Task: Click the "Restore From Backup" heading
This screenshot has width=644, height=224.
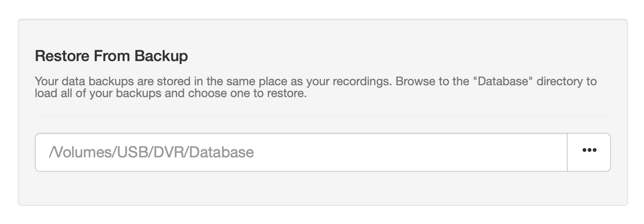Action: pos(111,56)
